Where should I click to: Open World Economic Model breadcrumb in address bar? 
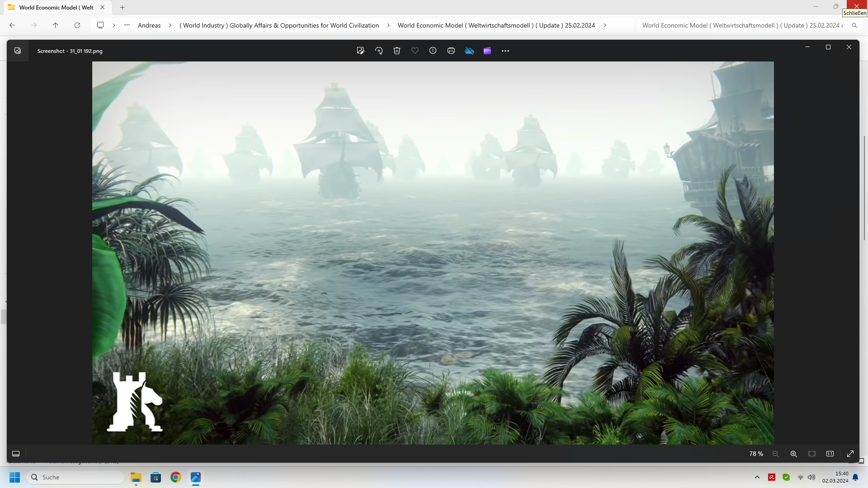pyautogui.click(x=496, y=25)
